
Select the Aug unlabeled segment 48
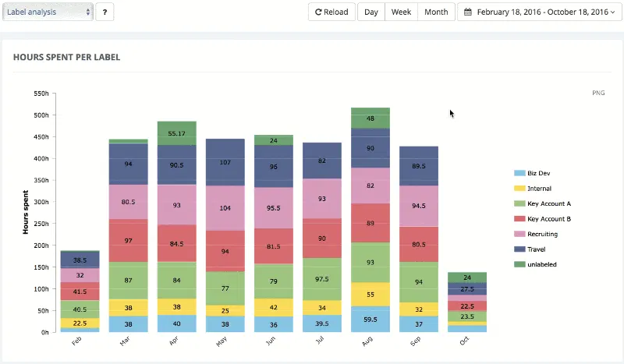pyautogui.click(x=370, y=118)
